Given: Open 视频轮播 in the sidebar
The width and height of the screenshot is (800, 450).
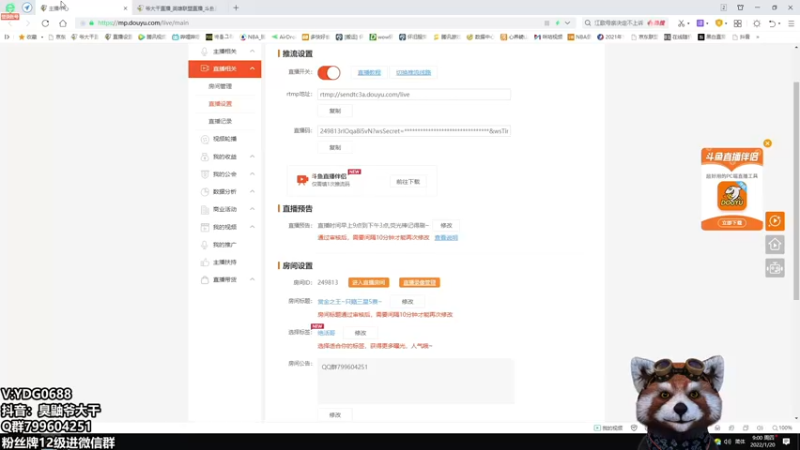Looking at the screenshot, I should coord(224,139).
